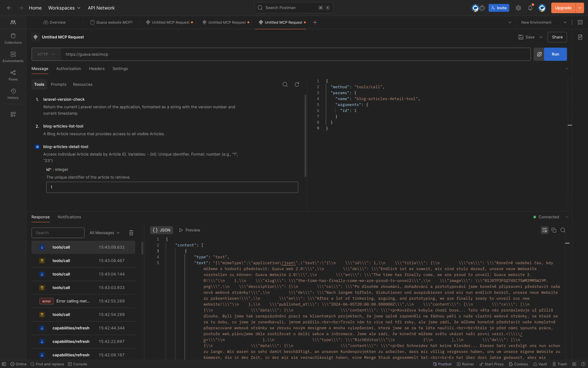Switch to the Headers tab

[x=97, y=69]
